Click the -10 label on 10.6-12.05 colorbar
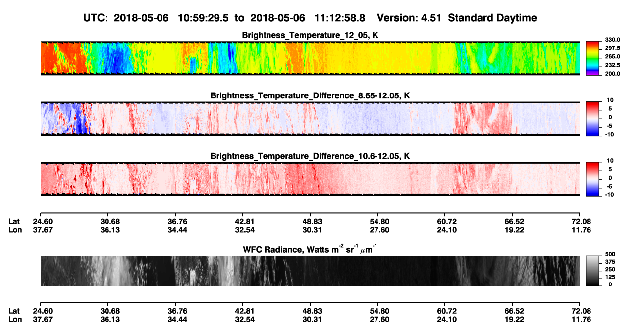 pos(609,195)
